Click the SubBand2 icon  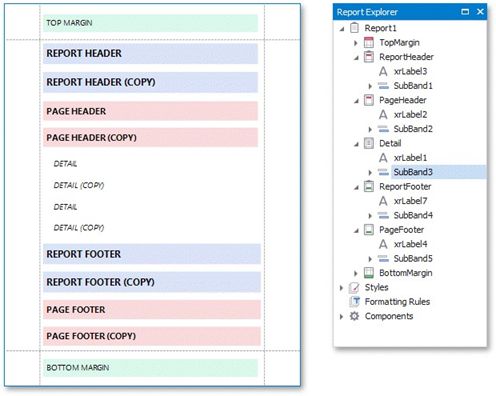click(383, 129)
